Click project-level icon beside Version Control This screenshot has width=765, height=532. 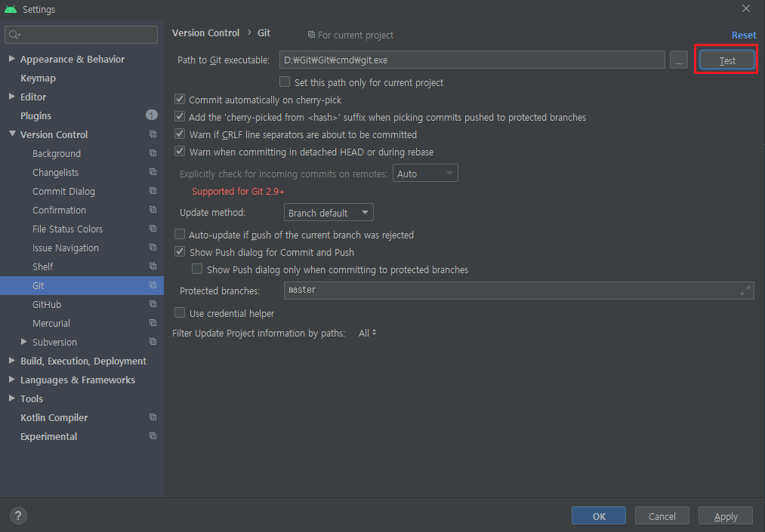point(153,134)
